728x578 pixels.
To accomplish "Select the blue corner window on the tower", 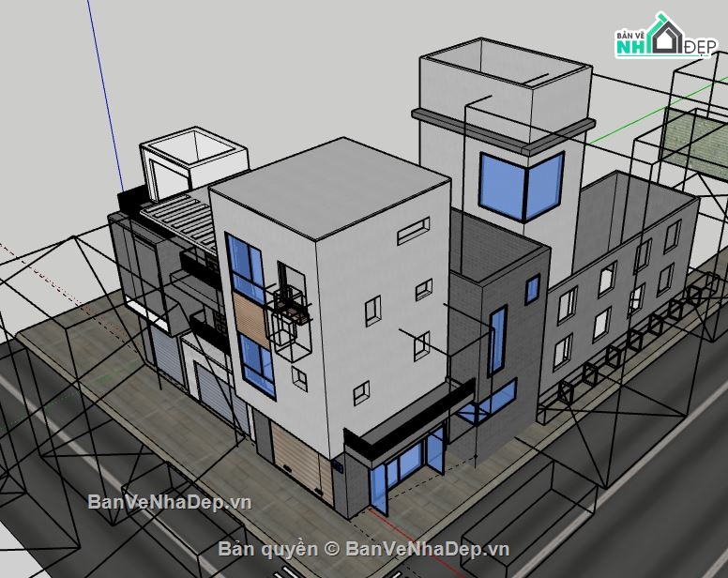I will click(521, 186).
